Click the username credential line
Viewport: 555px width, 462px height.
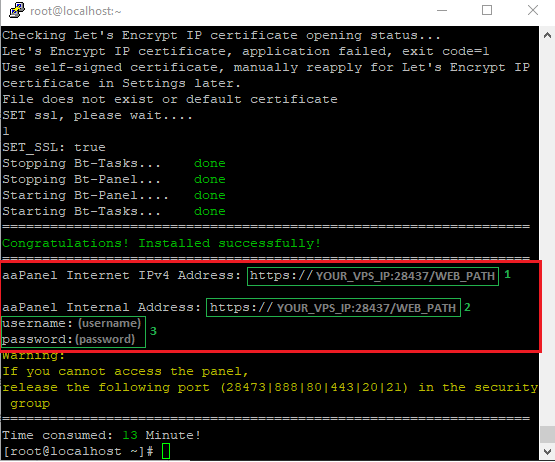(x=72, y=323)
